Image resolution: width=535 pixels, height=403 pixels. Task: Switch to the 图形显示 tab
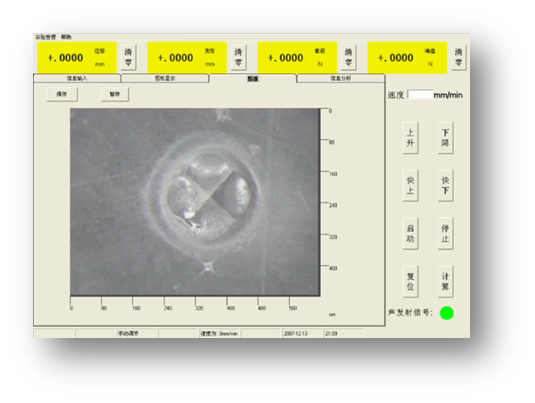click(x=165, y=78)
